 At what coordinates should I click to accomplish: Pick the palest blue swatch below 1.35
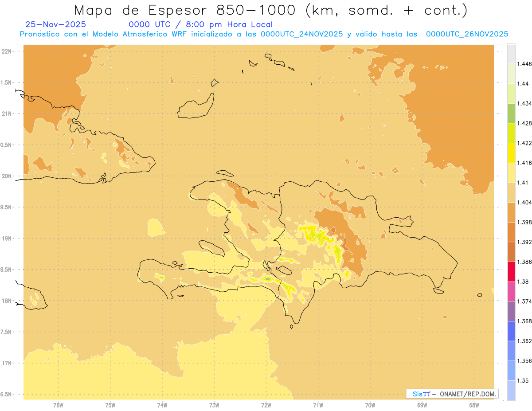(511, 390)
